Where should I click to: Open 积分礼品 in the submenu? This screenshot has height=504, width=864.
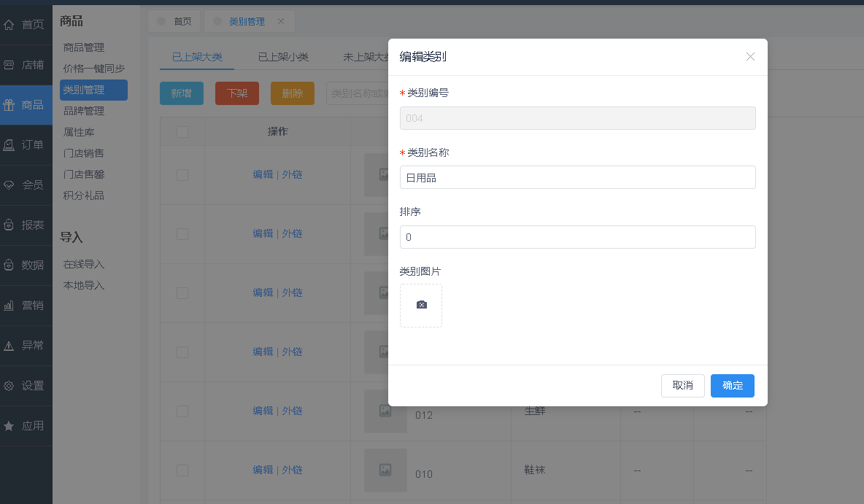(84, 195)
